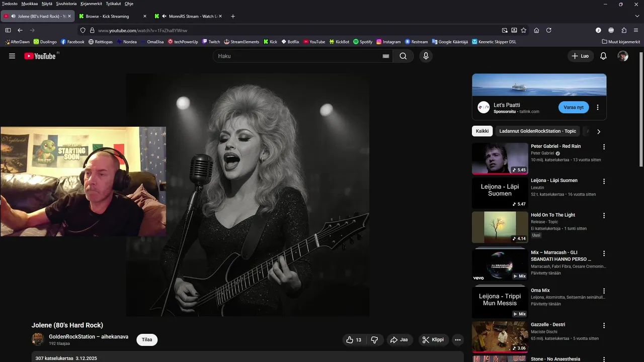The width and height of the screenshot is (644, 362).
Task: Open the Muokkaa menu
Action: pos(30,4)
